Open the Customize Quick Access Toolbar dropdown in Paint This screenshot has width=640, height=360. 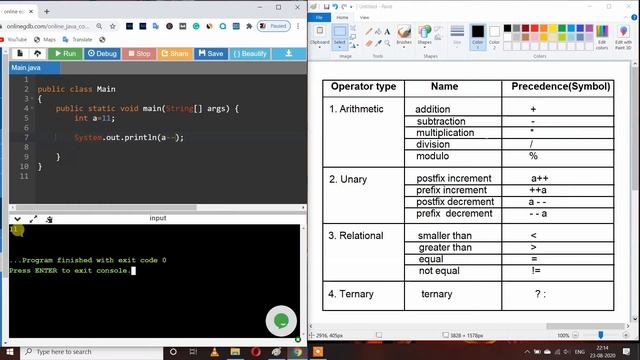click(x=351, y=7)
